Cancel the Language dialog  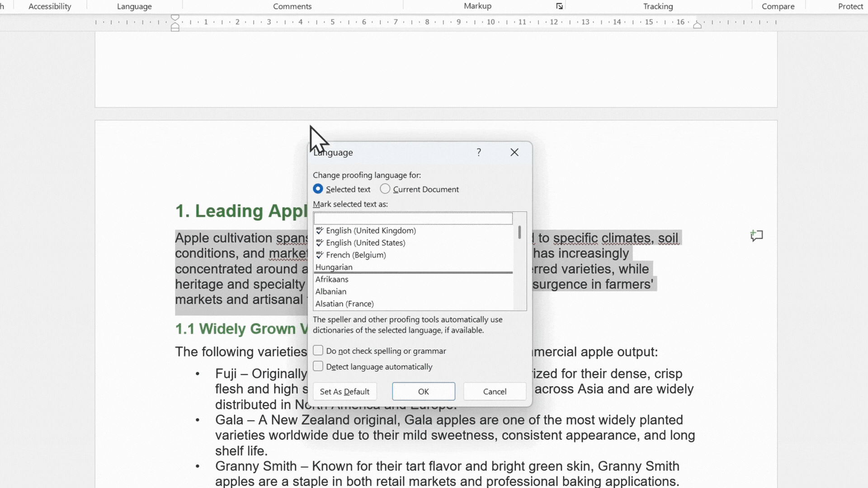[x=495, y=391]
